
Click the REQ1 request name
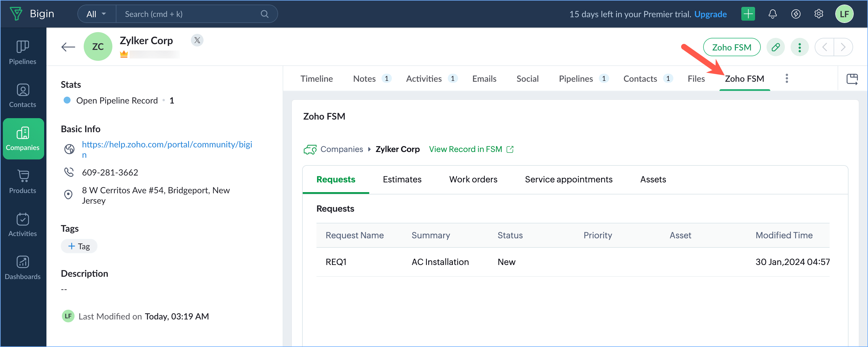tap(336, 262)
